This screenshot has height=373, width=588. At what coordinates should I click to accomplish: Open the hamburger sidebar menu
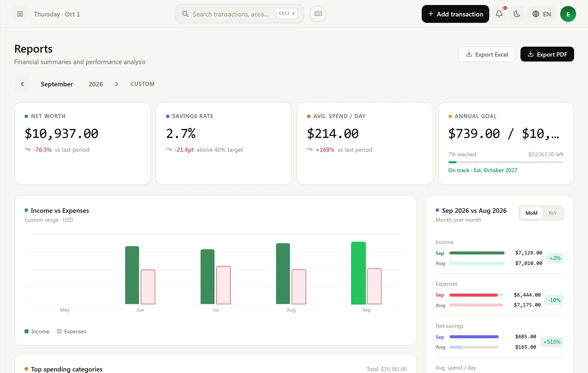pyautogui.click(x=20, y=14)
